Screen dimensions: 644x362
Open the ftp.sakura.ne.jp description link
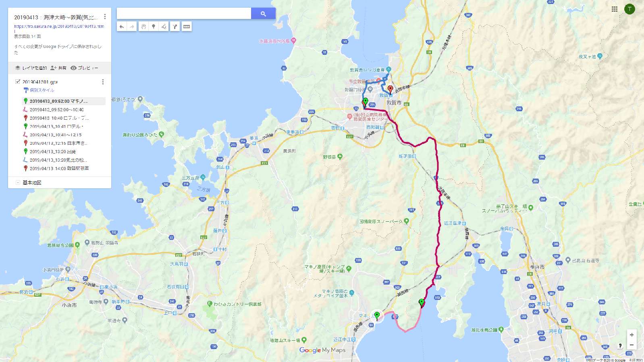coord(59,27)
